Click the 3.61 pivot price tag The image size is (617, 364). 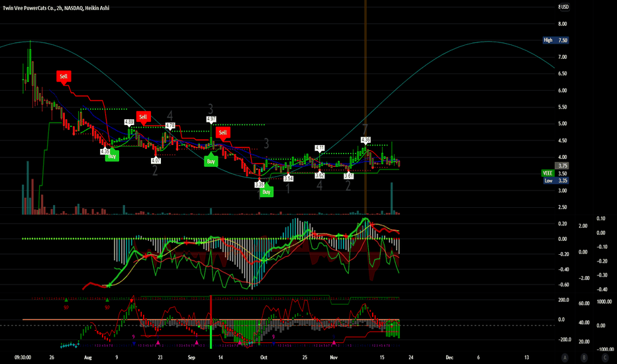pos(349,176)
